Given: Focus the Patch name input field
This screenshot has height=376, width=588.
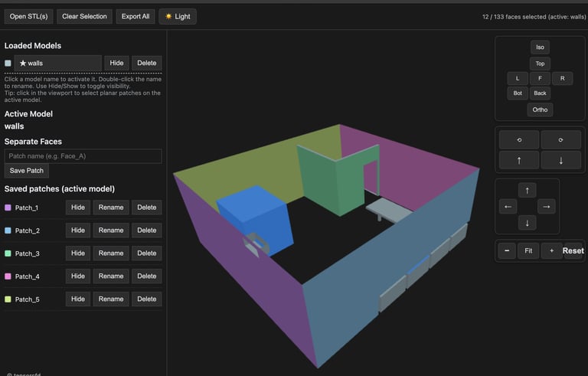Looking at the screenshot, I should tap(83, 156).
